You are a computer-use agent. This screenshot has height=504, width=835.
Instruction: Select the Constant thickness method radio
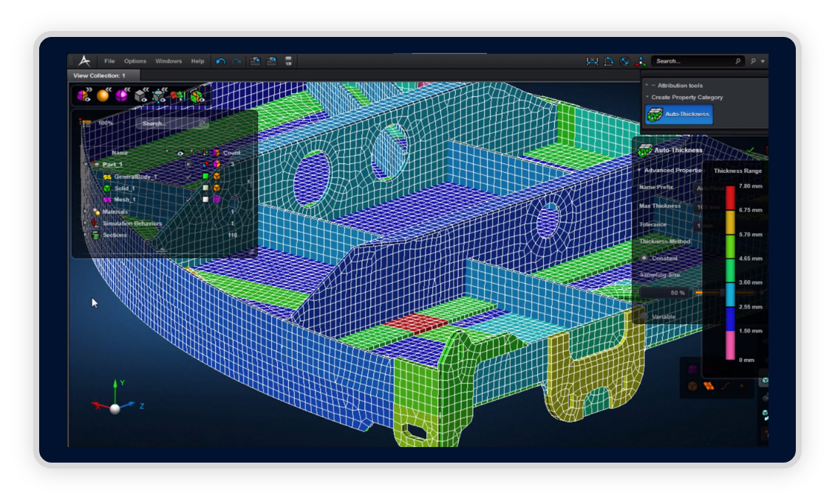point(644,258)
